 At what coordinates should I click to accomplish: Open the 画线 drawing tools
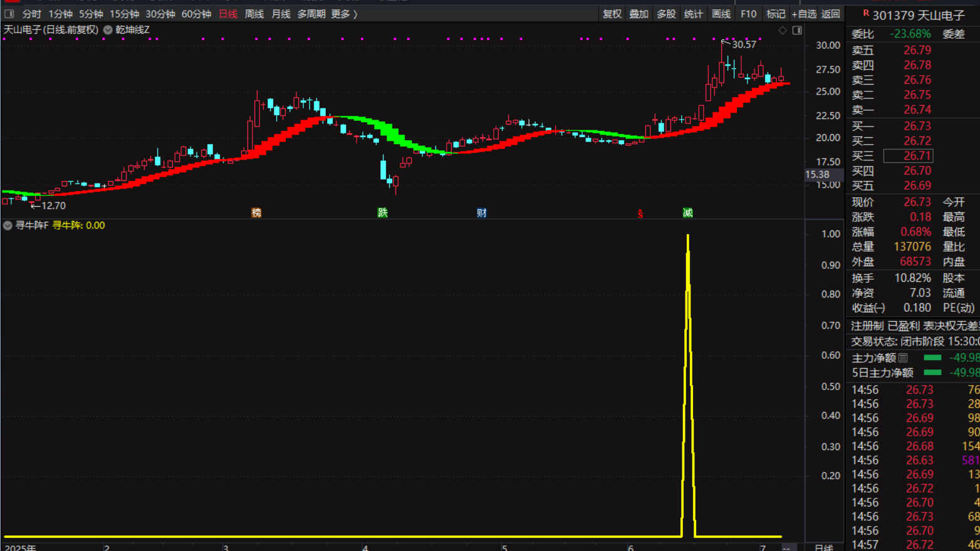point(721,14)
